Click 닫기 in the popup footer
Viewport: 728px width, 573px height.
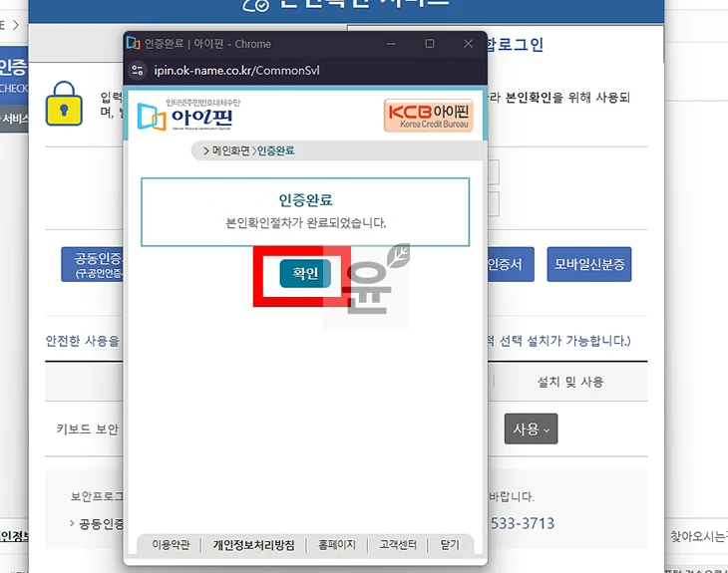(x=449, y=545)
